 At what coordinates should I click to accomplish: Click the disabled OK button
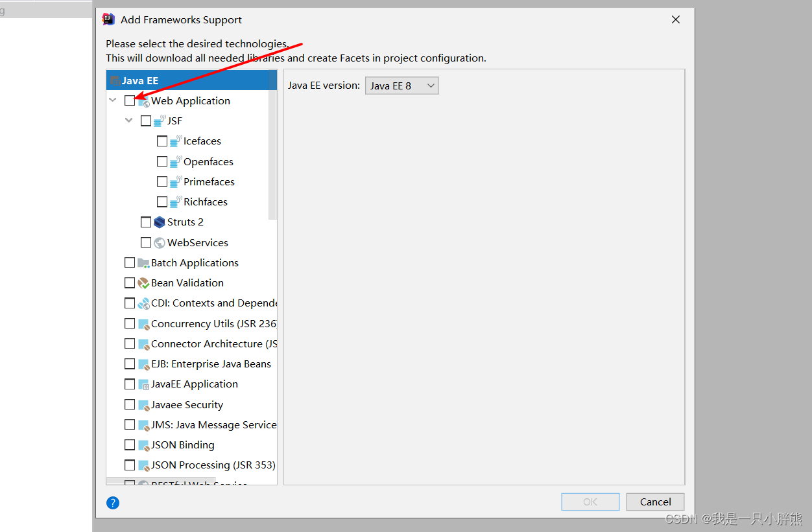pyautogui.click(x=590, y=502)
